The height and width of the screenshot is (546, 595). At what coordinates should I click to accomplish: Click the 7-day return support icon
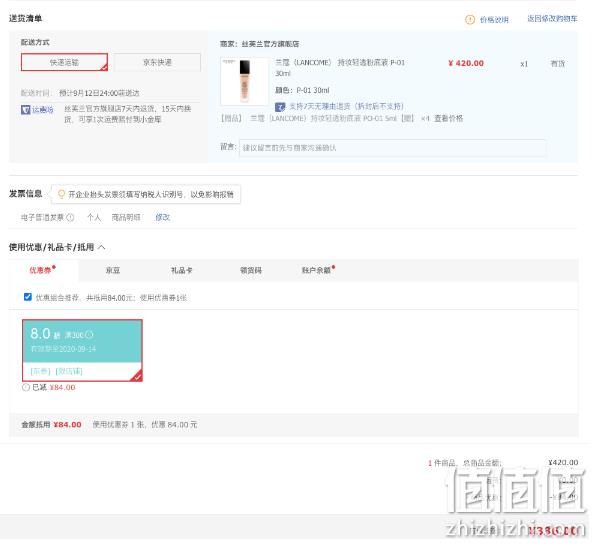coord(280,107)
